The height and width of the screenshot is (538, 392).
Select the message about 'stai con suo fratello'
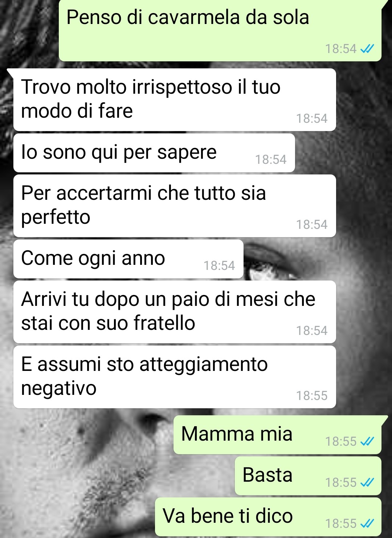tap(175, 312)
